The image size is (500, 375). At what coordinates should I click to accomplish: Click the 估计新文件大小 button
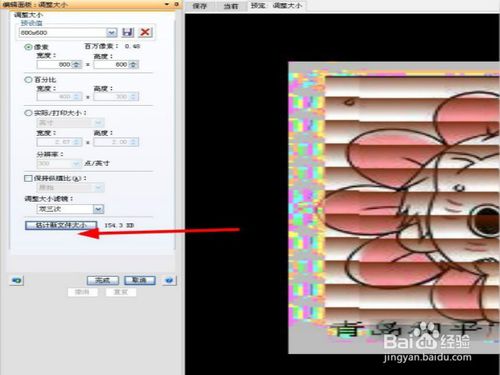pos(61,225)
